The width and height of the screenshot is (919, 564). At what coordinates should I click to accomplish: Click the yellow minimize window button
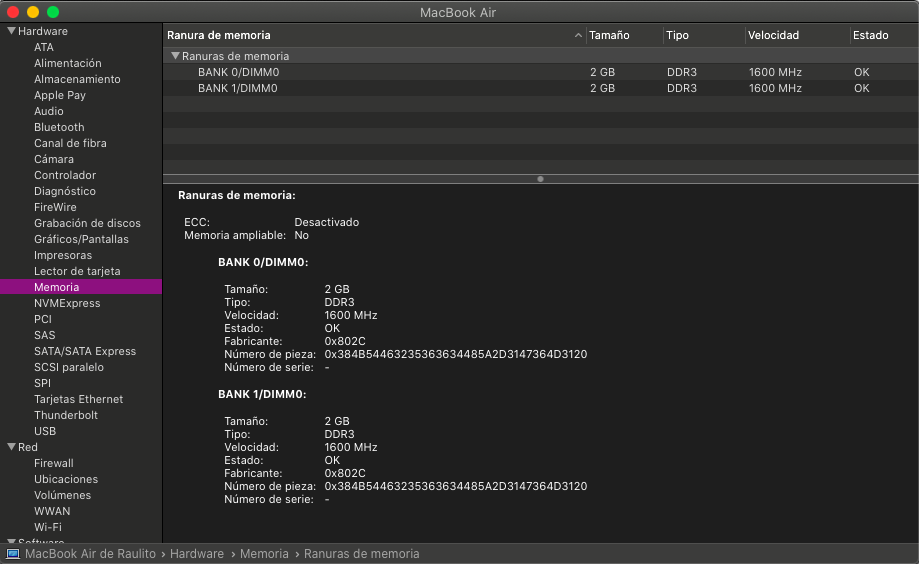point(33,12)
